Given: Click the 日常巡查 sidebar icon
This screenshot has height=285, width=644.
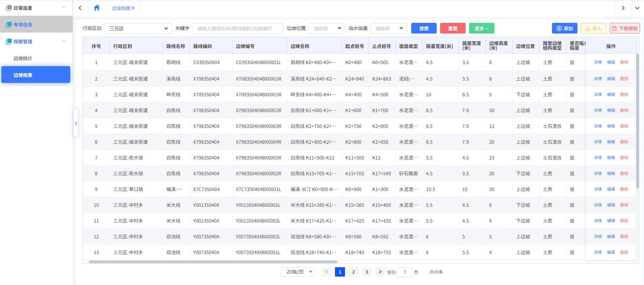Looking at the screenshot, I should click(9, 8).
